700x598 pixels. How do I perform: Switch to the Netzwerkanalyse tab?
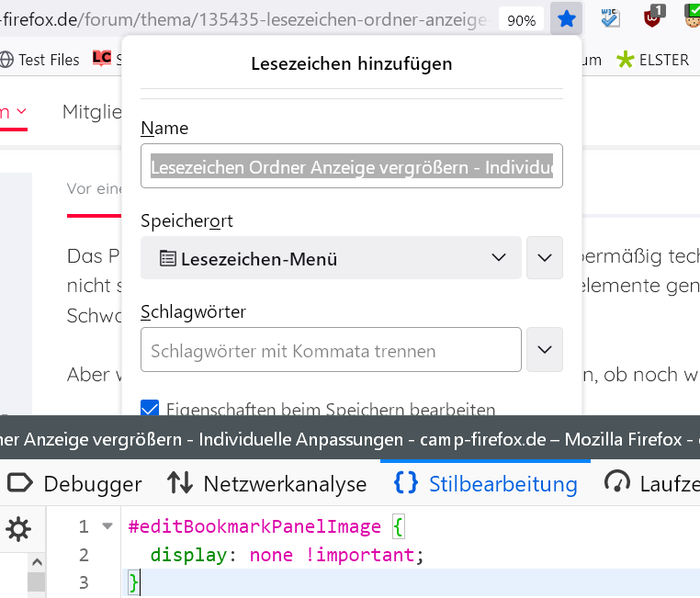267,483
